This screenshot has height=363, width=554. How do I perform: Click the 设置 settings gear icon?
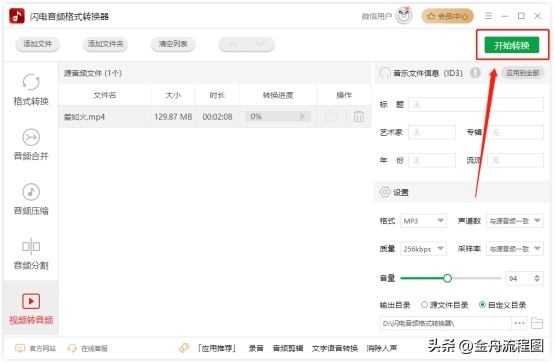tap(385, 192)
